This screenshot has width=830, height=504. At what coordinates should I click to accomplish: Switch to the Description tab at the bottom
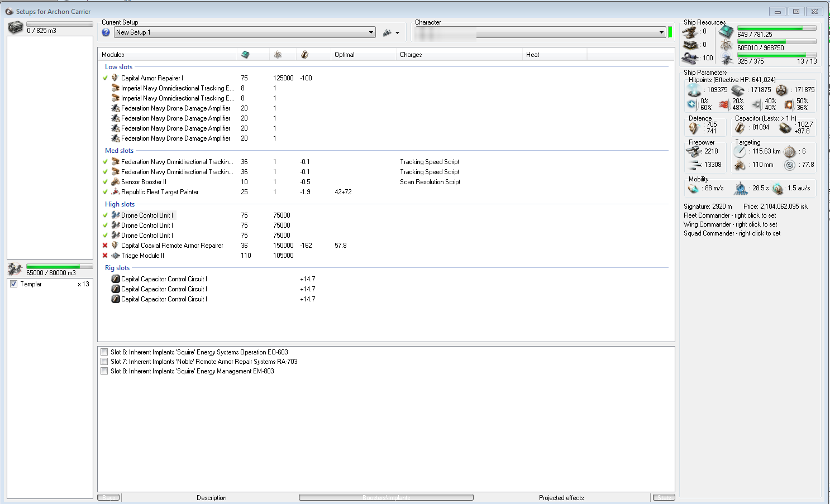point(212,498)
